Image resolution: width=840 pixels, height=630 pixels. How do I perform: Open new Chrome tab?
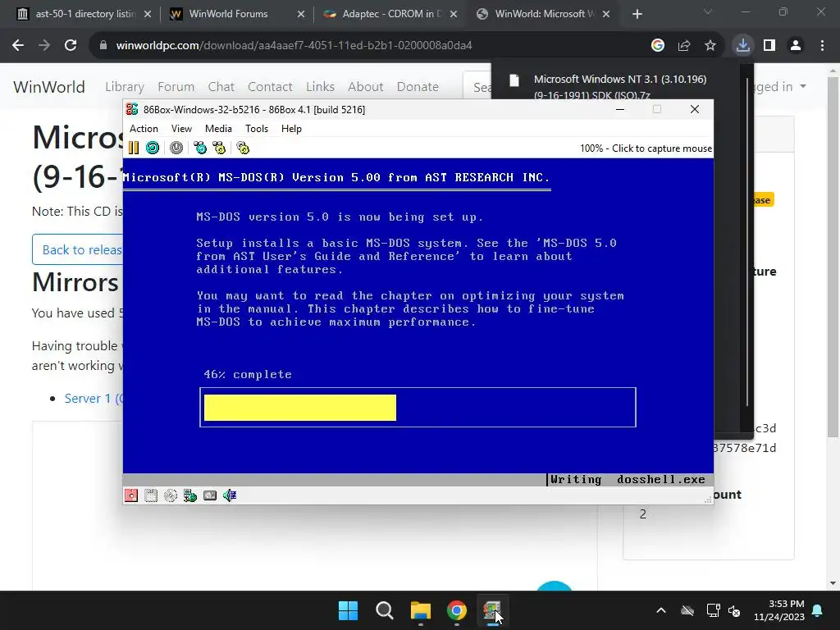637,14
